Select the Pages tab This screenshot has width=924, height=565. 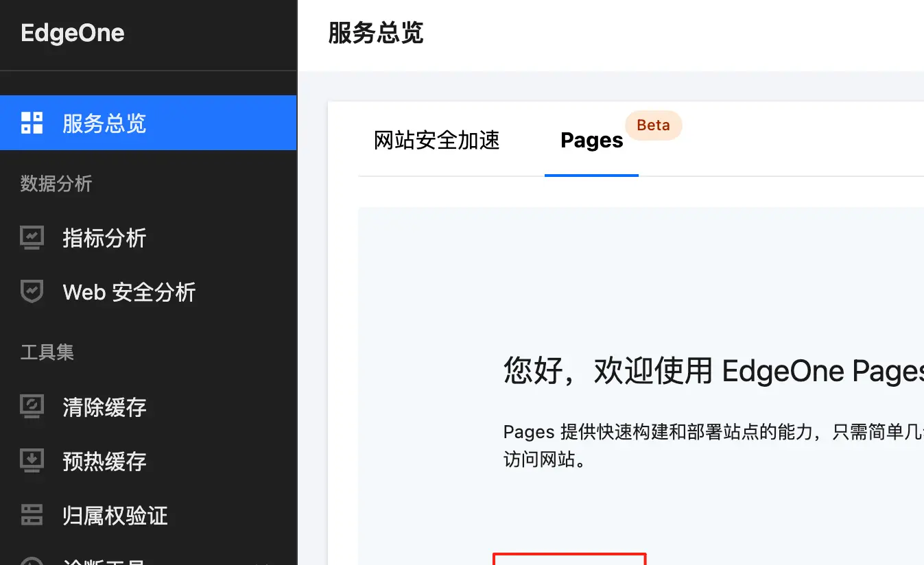(591, 140)
